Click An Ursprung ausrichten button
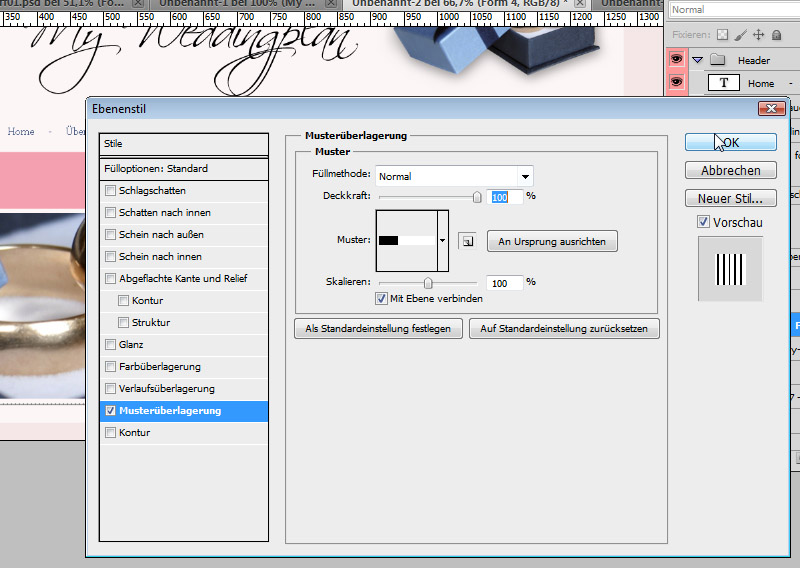Screen dimensions: 800x568 click(552, 241)
